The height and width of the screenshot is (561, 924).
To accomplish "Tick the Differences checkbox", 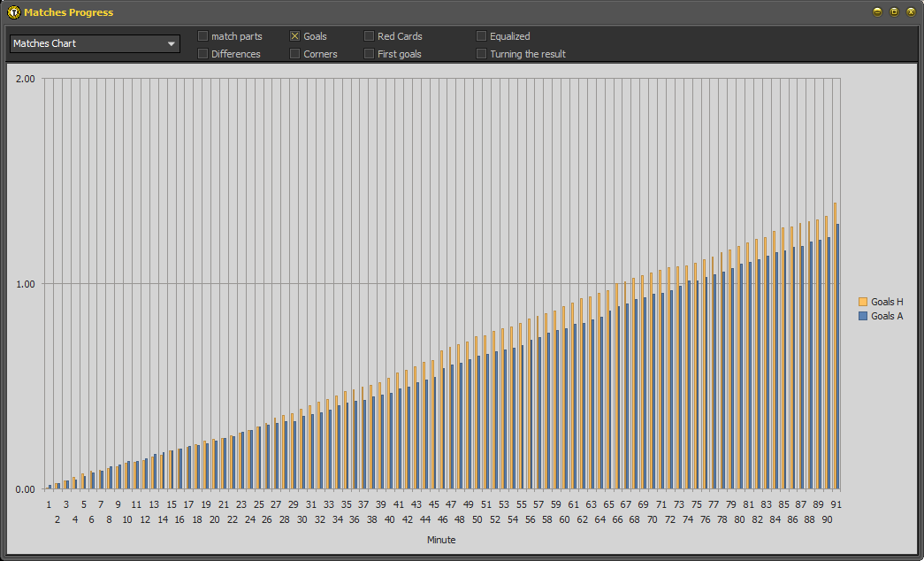I will [x=203, y=54].
